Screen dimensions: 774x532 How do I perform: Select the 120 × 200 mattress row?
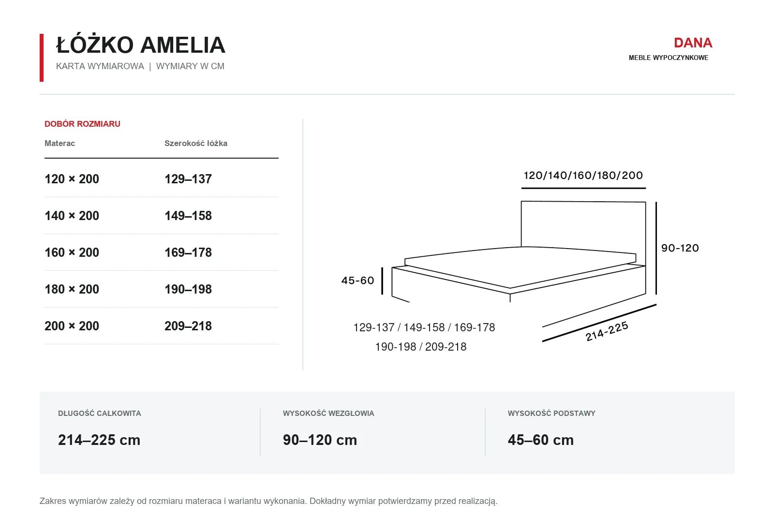[x=162, y=179]
